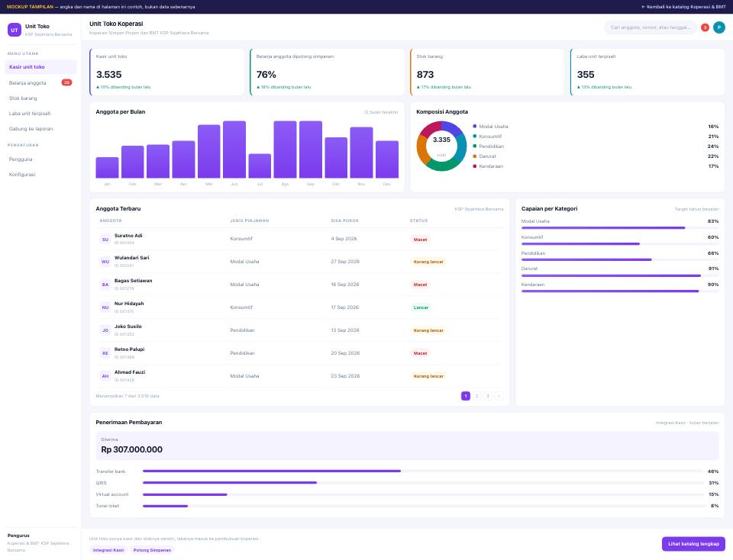Image resolution: width=733 pixels, height=560 pixels.
Task: Open Konfigurasi settings item
Action: [x=40, y=174]
